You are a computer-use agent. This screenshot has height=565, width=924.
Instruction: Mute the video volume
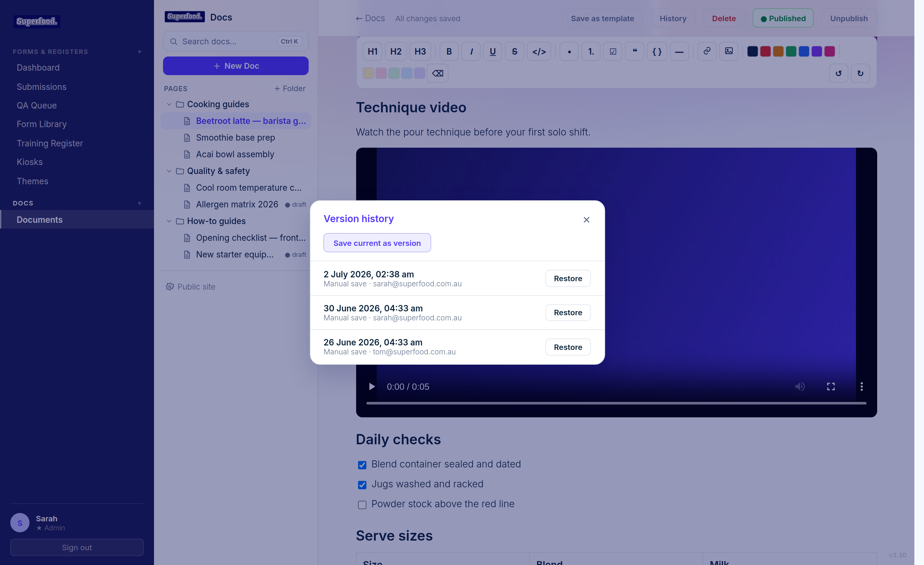[x=800, y=387]
